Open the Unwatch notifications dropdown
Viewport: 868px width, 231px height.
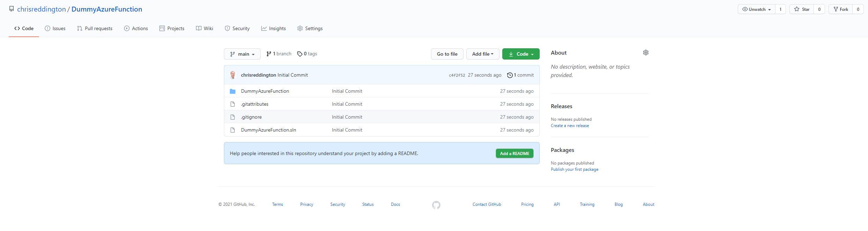tap(757, 9)
